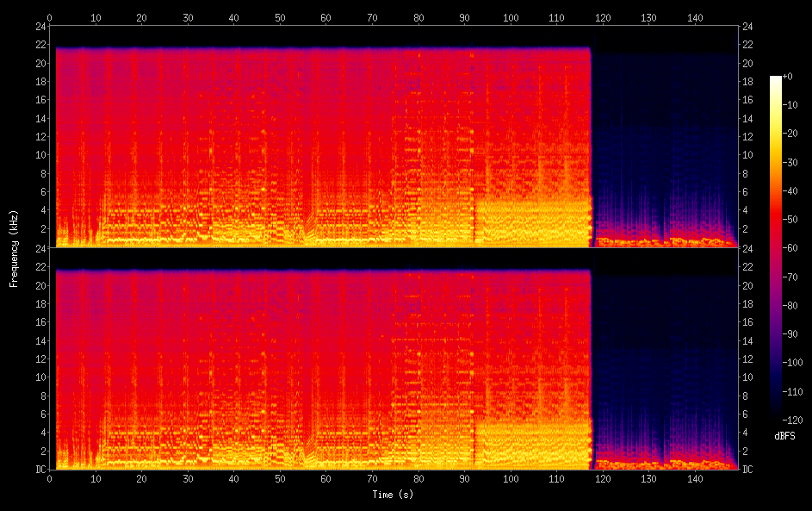Viewport: 812px width, 511px height.
Task: Select the +0 label atop the color scale
Action: pyautogui.click(x=787, y=77)
